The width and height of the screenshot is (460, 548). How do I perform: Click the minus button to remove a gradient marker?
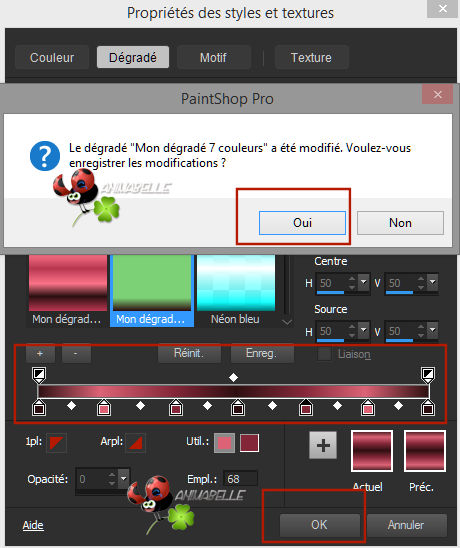coord(76,354)
